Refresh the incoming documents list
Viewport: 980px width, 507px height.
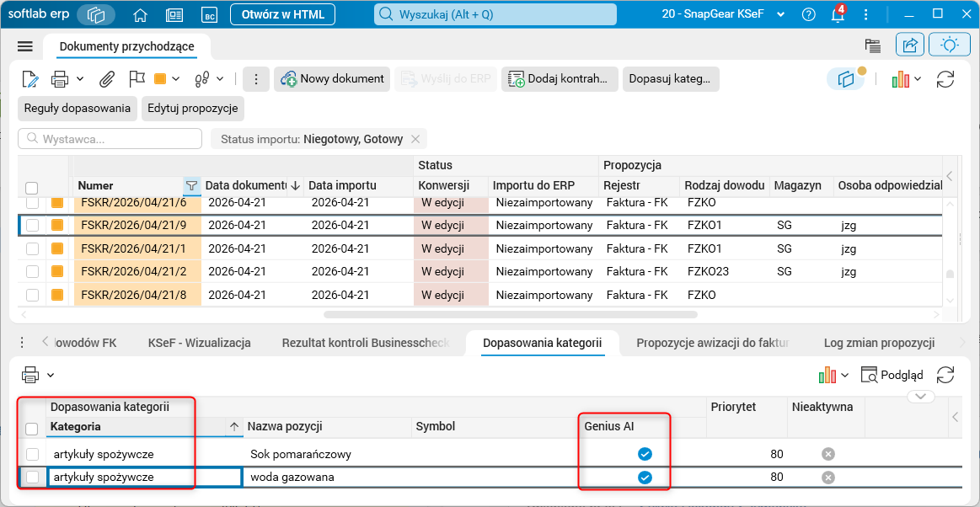tap(945, 78)
